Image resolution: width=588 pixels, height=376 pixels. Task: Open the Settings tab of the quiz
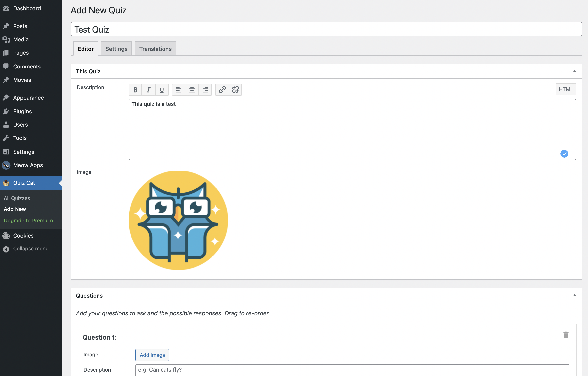click(116, 49)
